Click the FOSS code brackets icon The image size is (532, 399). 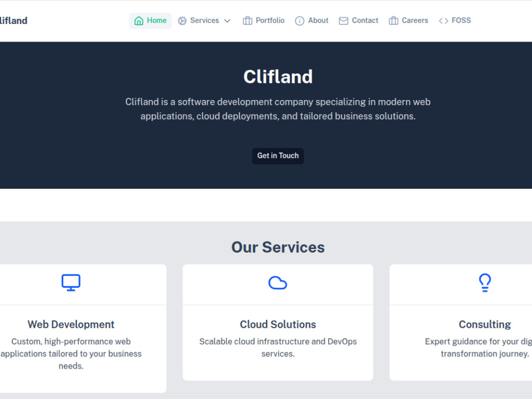coord(444,21)
